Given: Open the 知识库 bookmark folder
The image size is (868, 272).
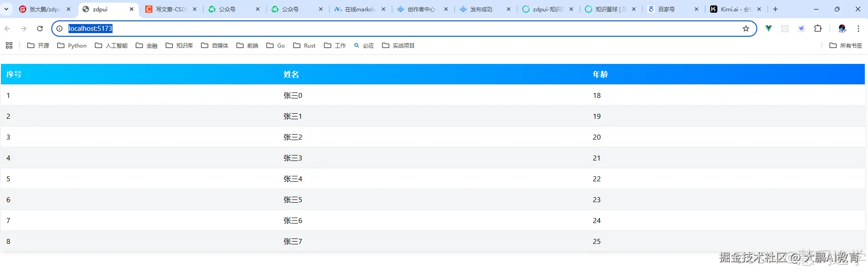Looking at the screenshot, I should click(x=179, y=45).
